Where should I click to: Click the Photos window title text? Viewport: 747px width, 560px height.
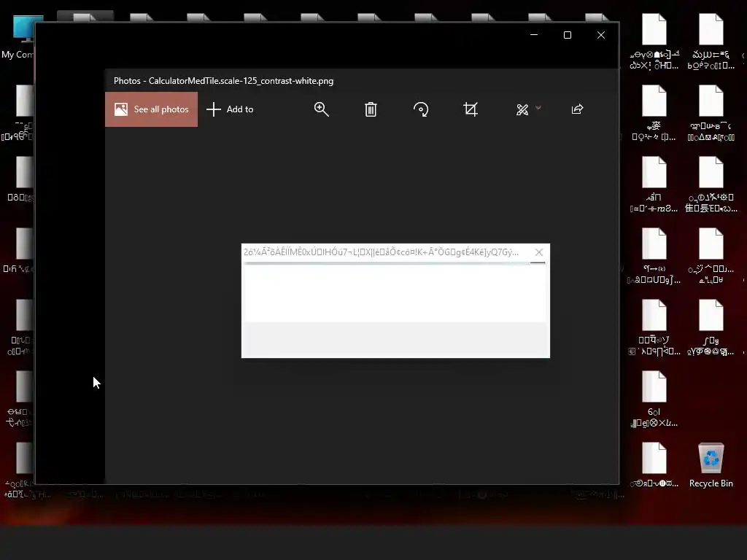coord(223,80)
